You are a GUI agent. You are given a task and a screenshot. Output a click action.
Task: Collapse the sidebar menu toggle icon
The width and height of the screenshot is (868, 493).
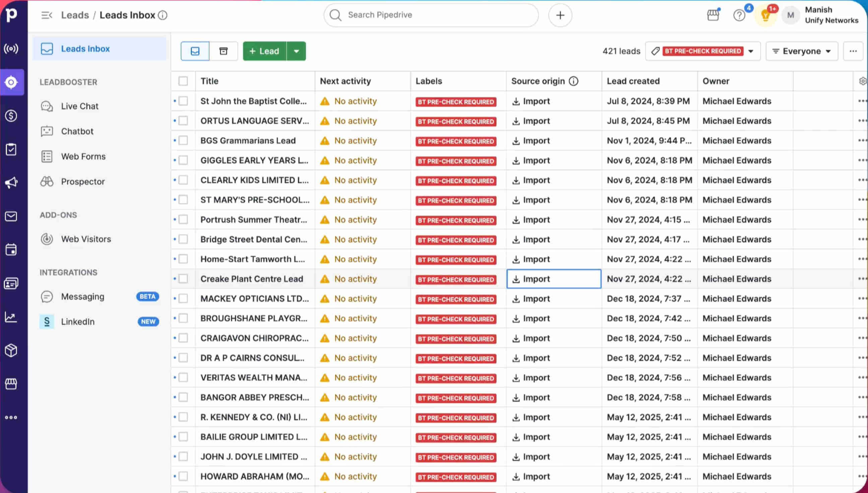click(46, 15)
